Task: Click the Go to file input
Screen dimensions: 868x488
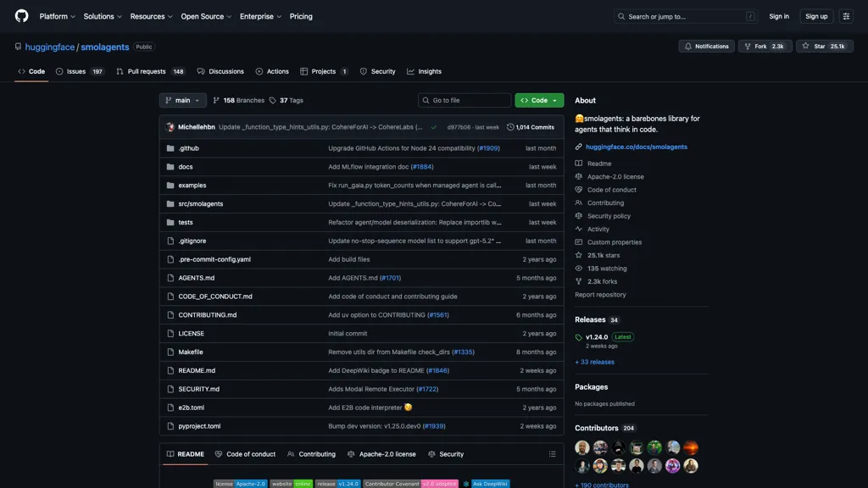Action: click(x=465, y=101)
